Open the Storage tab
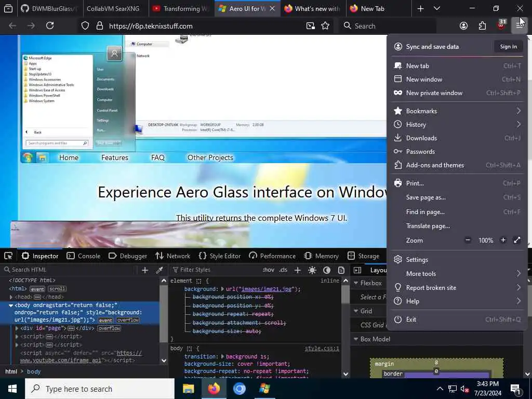 363,256
